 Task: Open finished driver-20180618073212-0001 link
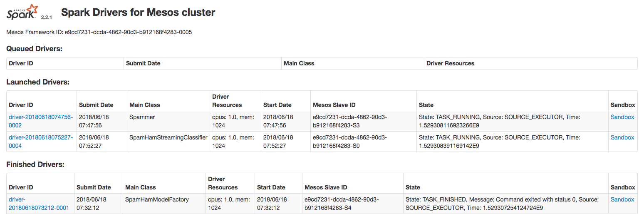pyautogui.click(x=39, y=204)
